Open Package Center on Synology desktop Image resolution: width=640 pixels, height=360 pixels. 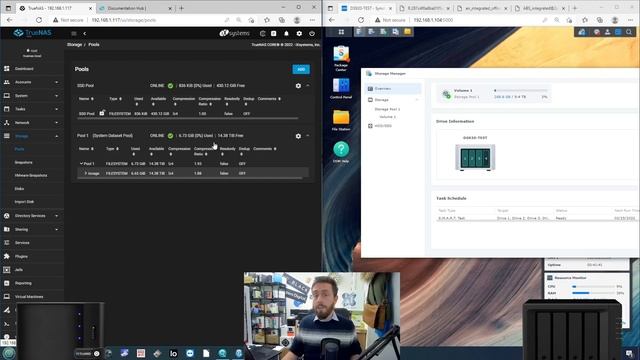tap(341, 59)
